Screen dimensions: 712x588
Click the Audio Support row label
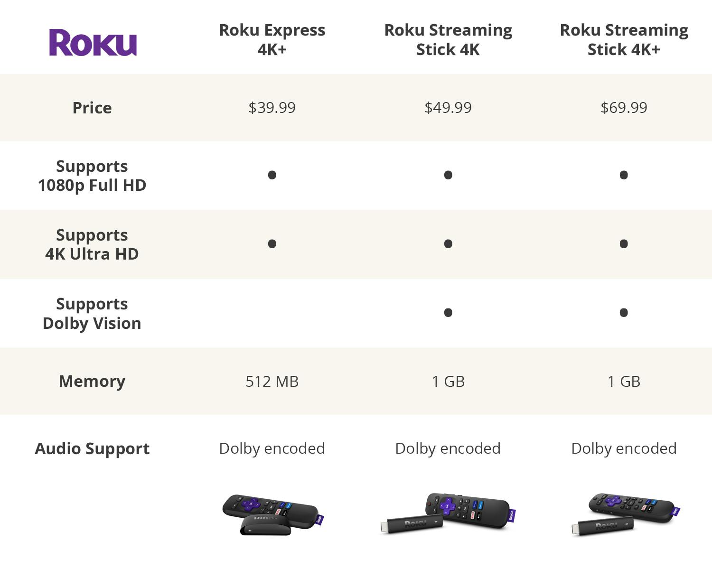pos(92,448)
